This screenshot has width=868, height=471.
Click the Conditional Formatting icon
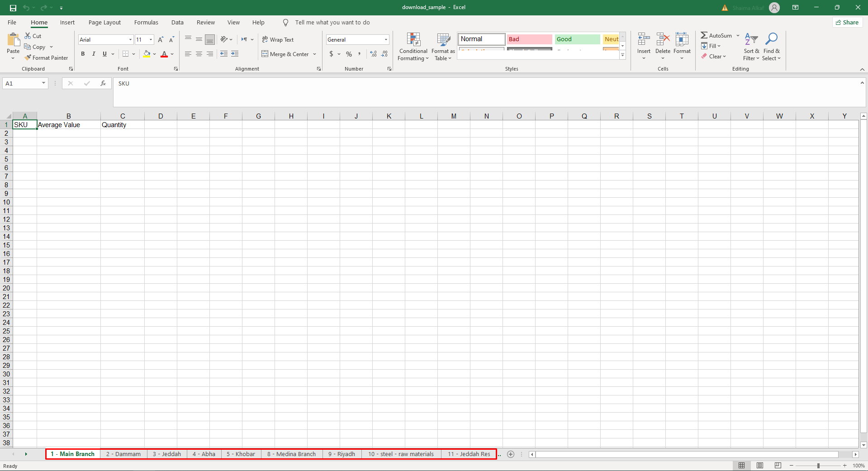point(413,40)
